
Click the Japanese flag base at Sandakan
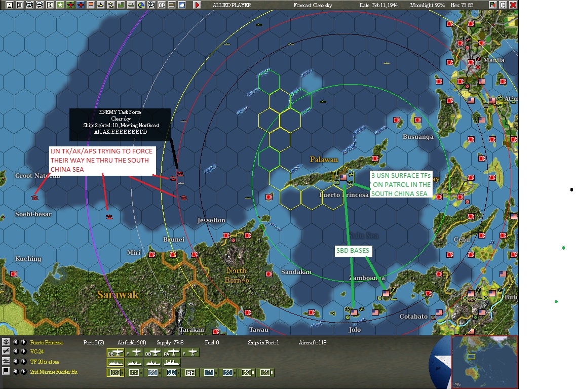pos(269,273)
